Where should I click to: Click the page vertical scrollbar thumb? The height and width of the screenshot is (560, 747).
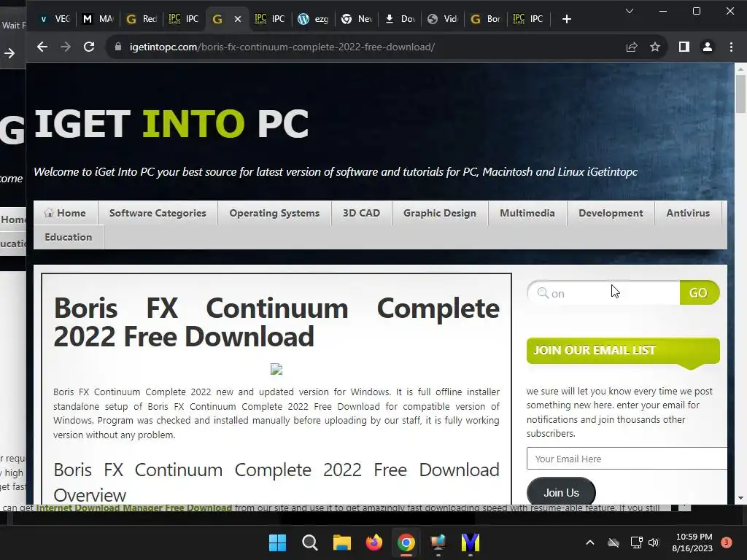pos(740,94)
